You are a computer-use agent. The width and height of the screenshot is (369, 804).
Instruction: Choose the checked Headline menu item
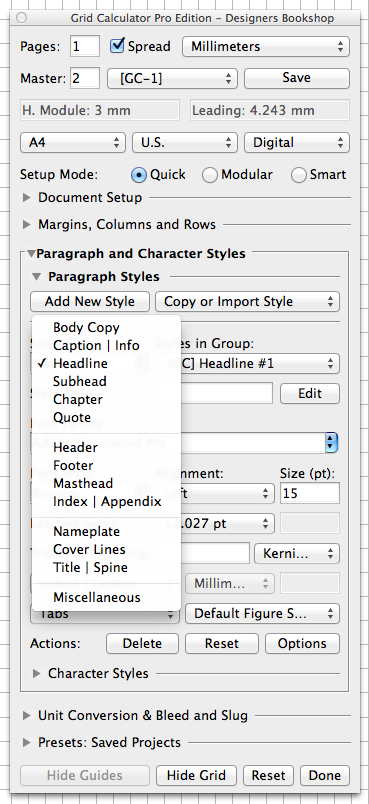click(x=106, y=364)
